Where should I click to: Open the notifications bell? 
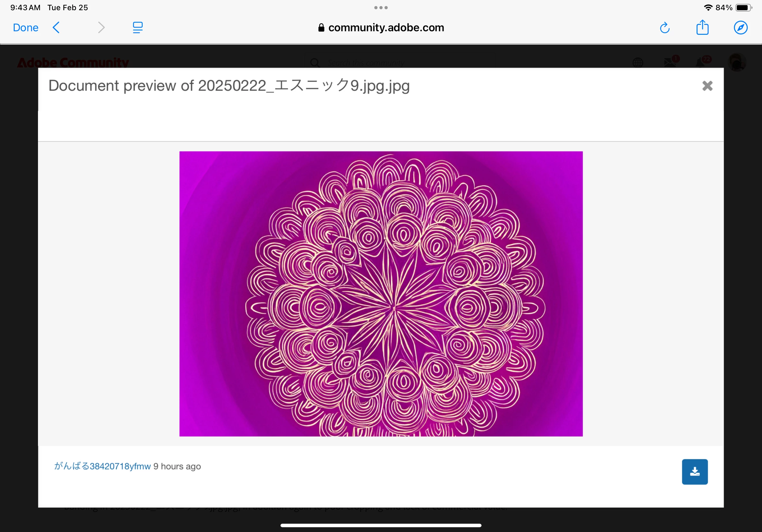click(x=701, y=62)
